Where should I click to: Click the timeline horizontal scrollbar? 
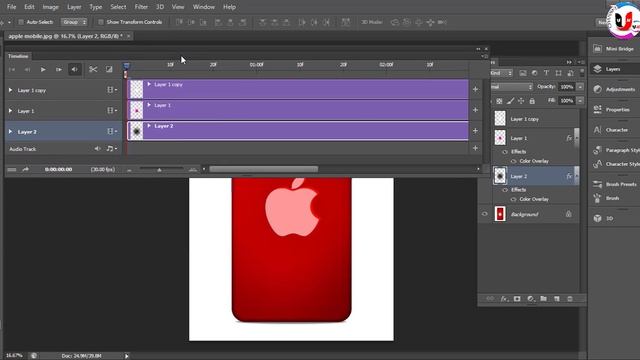pos(264,169)
